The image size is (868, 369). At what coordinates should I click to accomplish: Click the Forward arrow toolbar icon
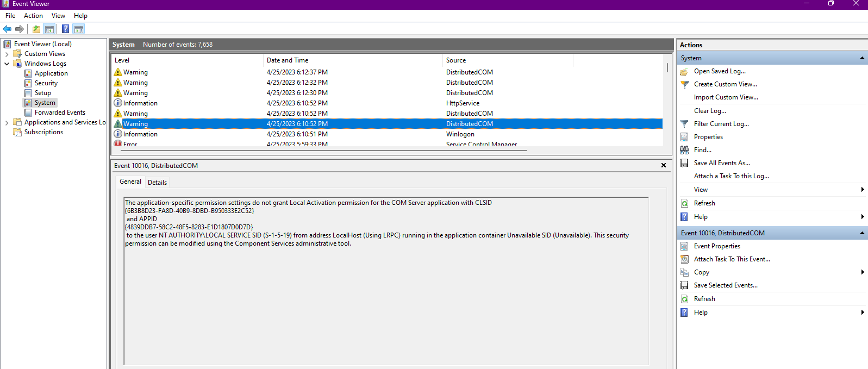coord(20,29)
